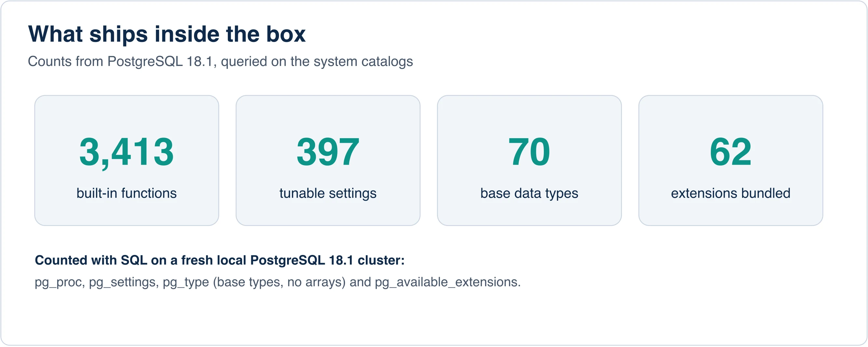The image size is (868, 347).
Task: Click the heading 'What ships inside the box'
Action: (167, 34)
